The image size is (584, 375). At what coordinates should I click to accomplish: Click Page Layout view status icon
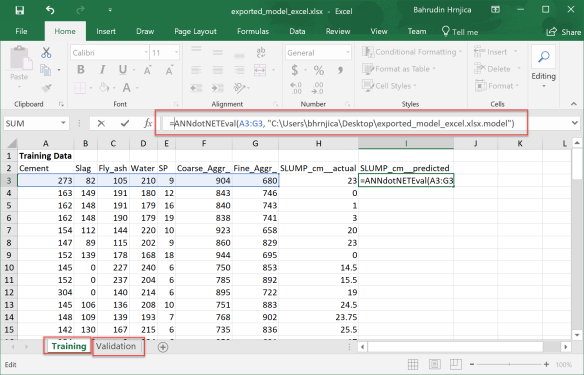point(434,364)
